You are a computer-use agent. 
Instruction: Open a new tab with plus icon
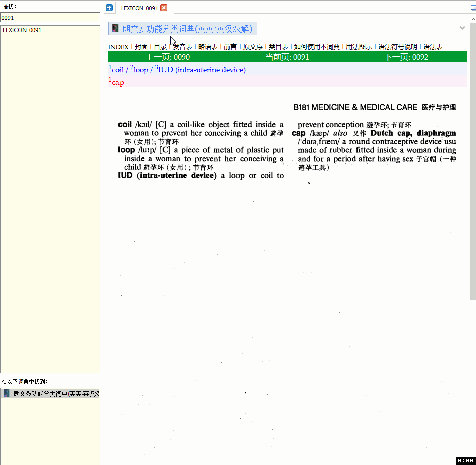click(109, 8)
